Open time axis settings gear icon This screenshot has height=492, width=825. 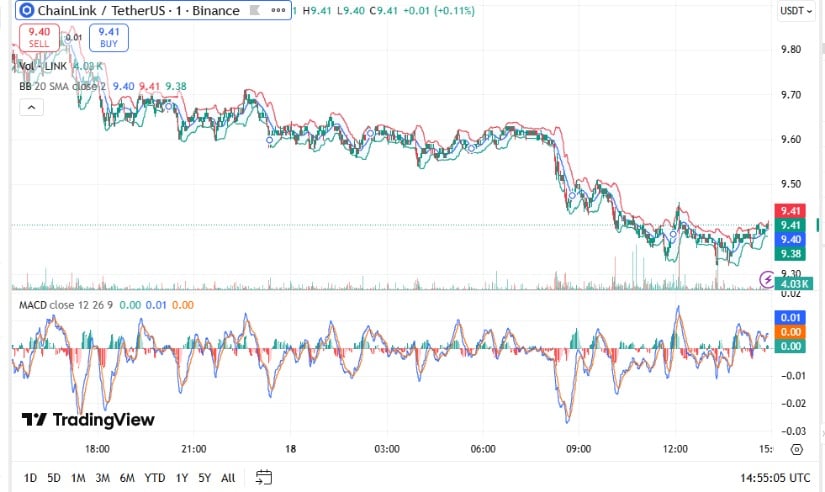click(797, 449)
